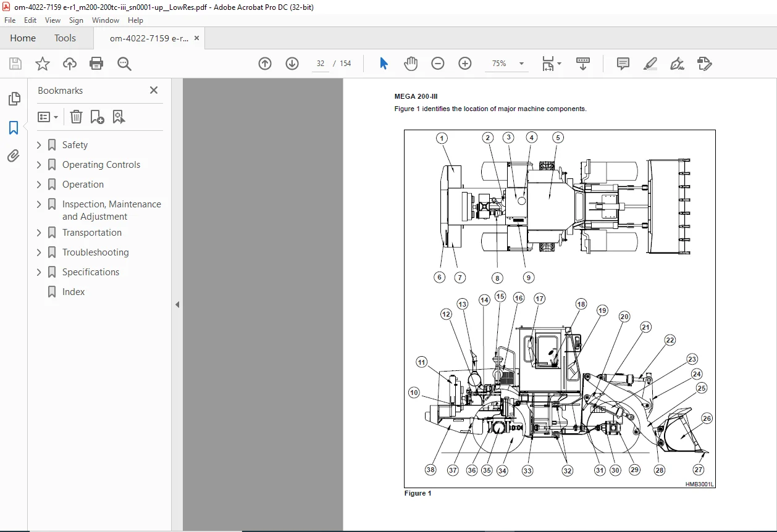Jump to Safety bookmark
777x532 pixels.
click(75, 145)
